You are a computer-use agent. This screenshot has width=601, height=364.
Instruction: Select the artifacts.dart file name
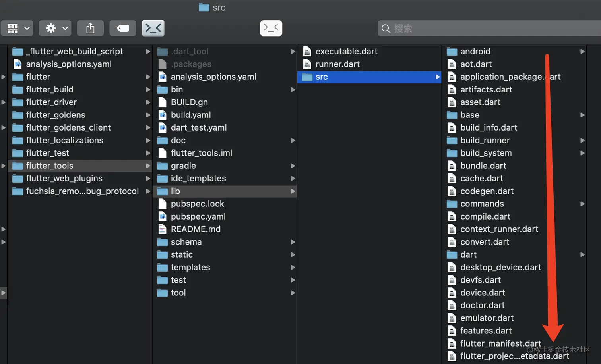click(x=486, y=90)
